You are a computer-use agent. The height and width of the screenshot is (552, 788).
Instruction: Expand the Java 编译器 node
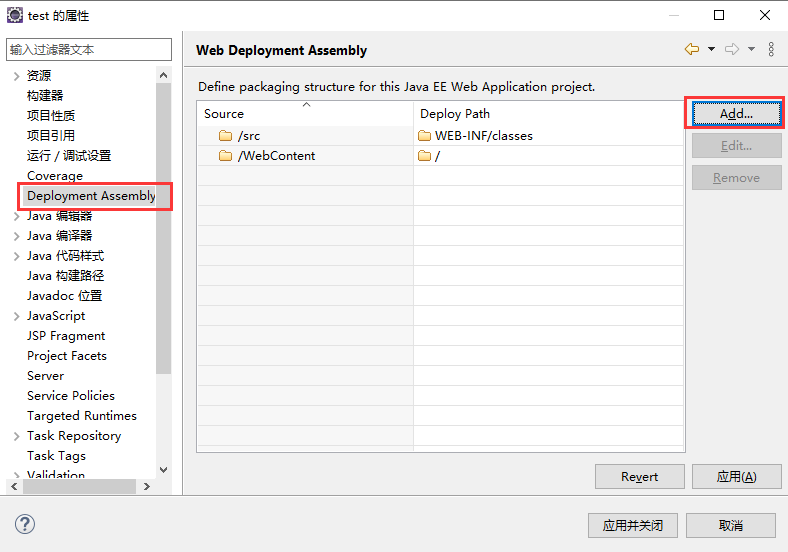[17, 236]
